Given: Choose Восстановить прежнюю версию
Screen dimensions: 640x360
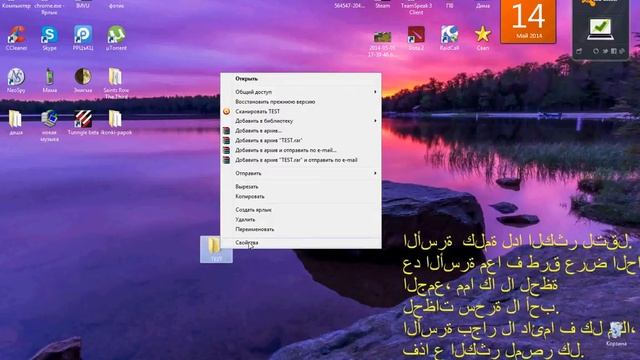Looking at the screenshot, I should pyautogui.click(x=301, y=102).
